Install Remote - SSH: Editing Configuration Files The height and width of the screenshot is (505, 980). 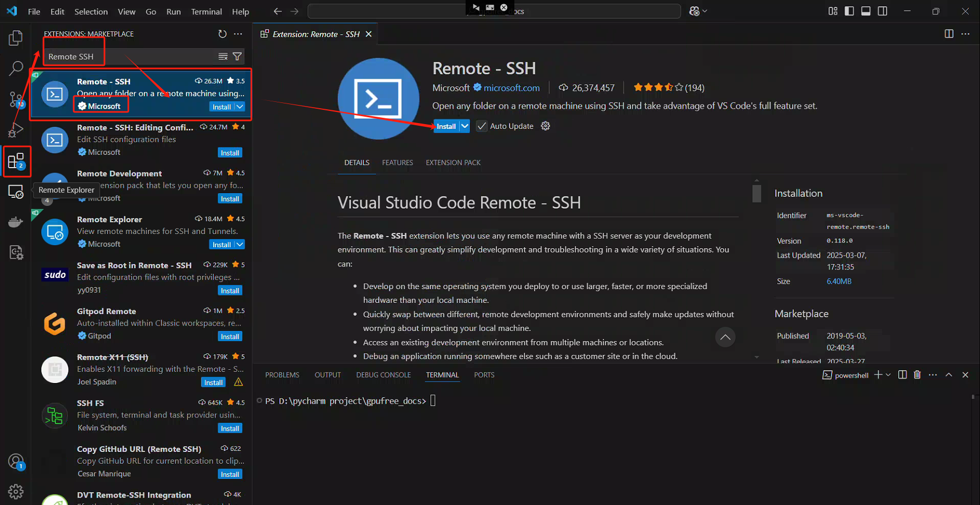[230, 153]
